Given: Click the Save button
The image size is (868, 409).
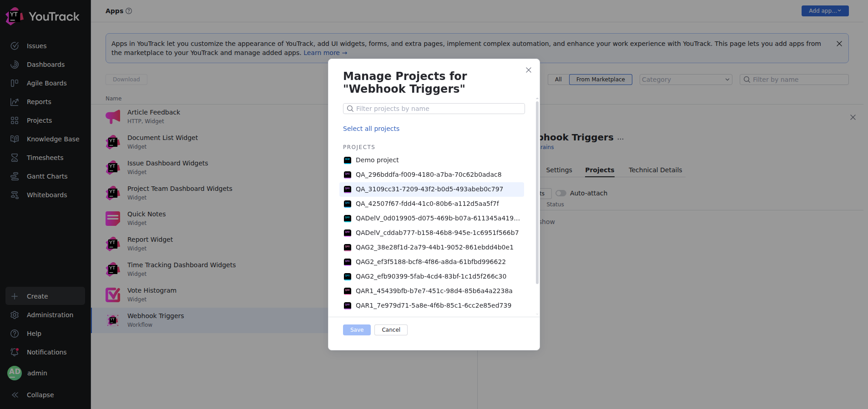Looking at the screenshot, I should pyautogui.click(x=357, y=330).
